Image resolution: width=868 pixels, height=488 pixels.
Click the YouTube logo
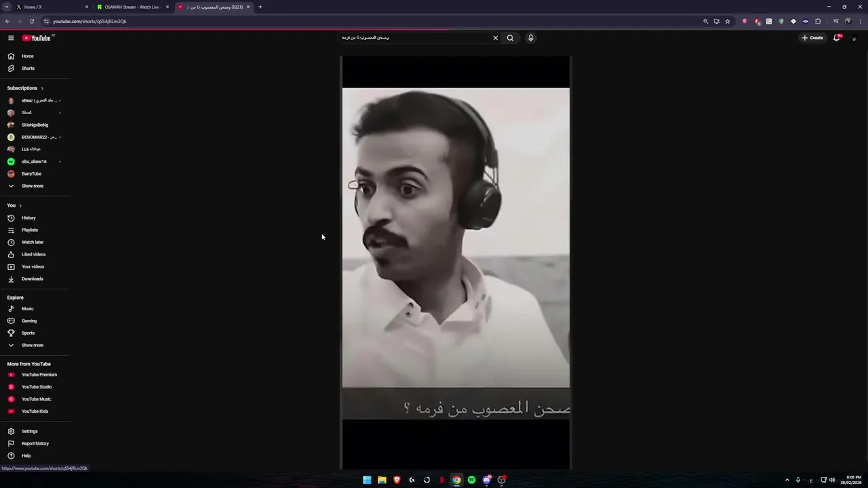click(37, 38)
